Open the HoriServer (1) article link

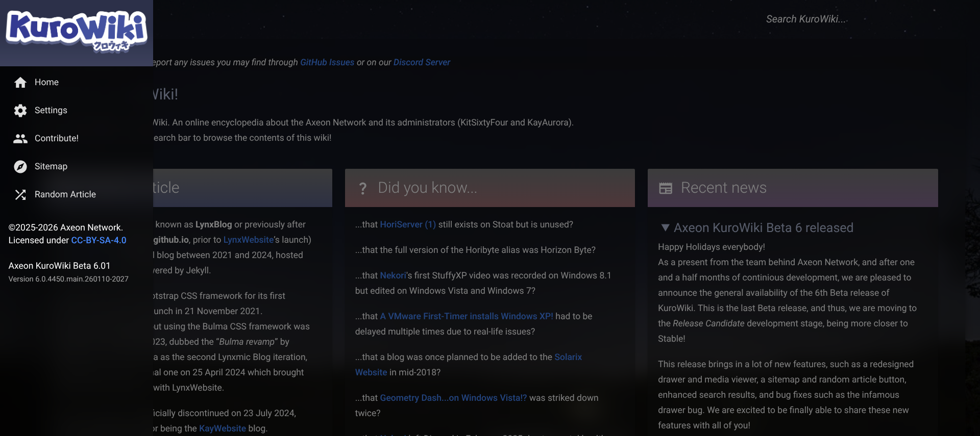point(408,224)
